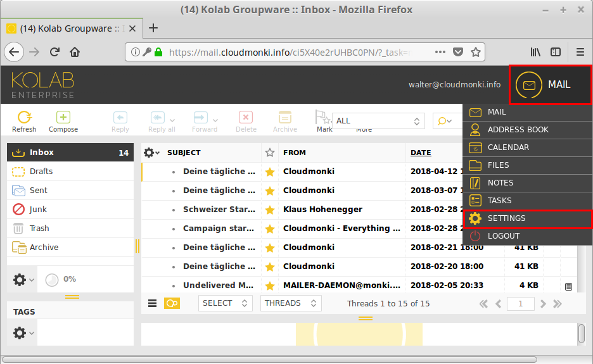The width and height of the screenshot is (593, 364).
Task: Go to the last page of messages
Action: [558, 304]
